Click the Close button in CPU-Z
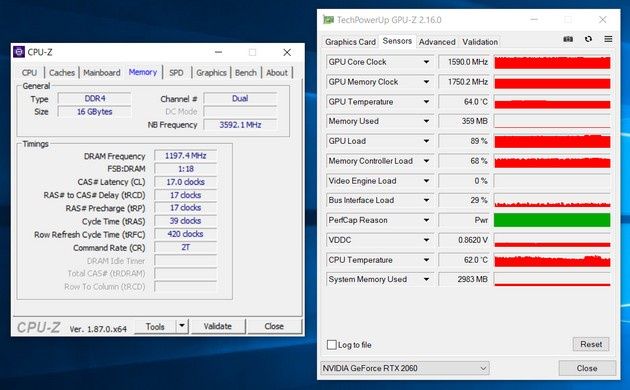630x390 pixels. [x=274, y=326]
